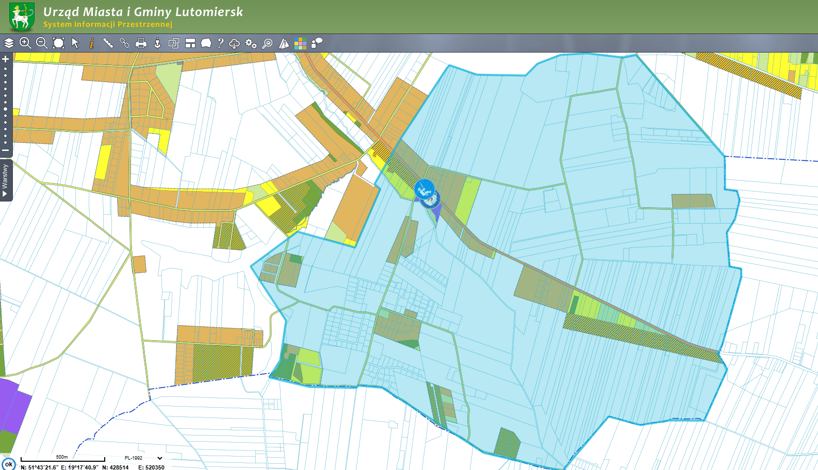Viewport: 818px width, 470px height.
Task: Activate the orange info identify tool
Action: (x=91, y=44)
